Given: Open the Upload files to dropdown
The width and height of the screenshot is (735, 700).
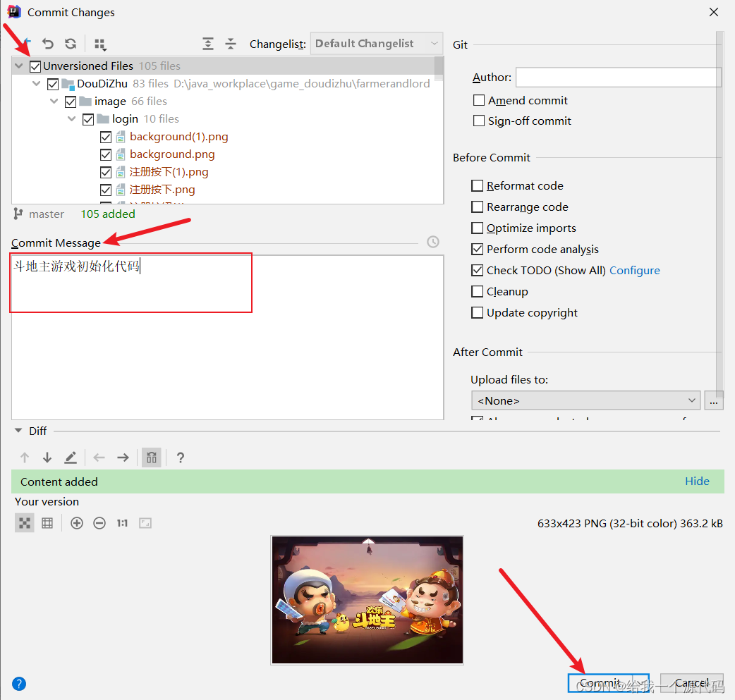Looking at the screenshot, I should tap(585, 400).
